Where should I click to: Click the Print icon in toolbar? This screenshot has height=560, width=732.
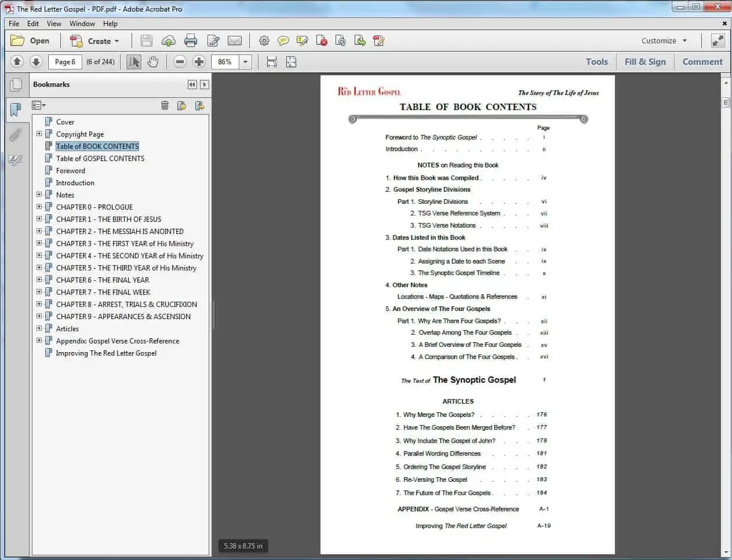(x=191, y=41)
